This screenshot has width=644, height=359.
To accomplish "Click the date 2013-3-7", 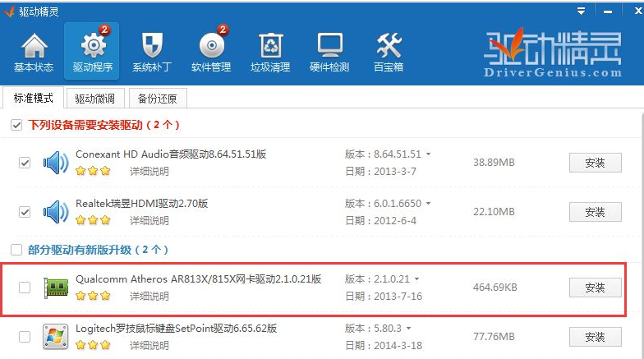I will (x=395, y=171).
